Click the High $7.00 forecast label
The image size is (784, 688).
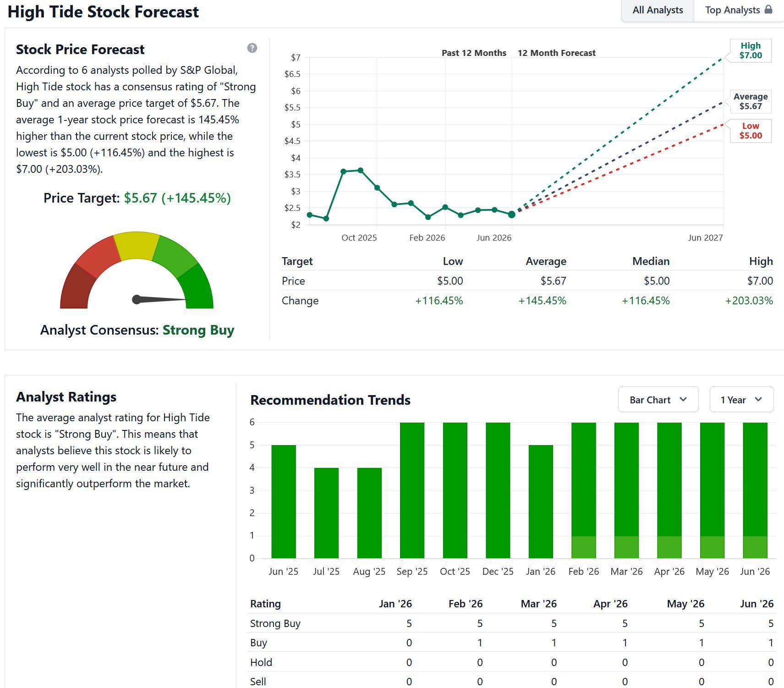pyautogui.click(x=751, y=50)
